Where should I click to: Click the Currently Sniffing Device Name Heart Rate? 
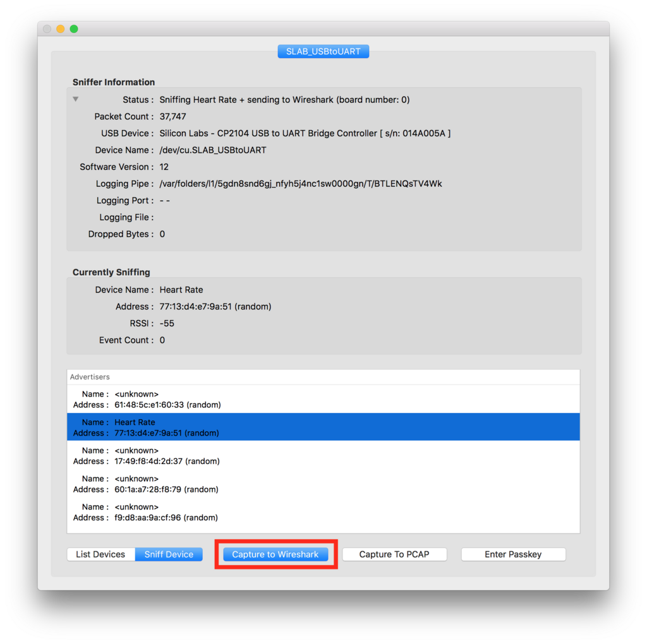[x=181, y=290]
